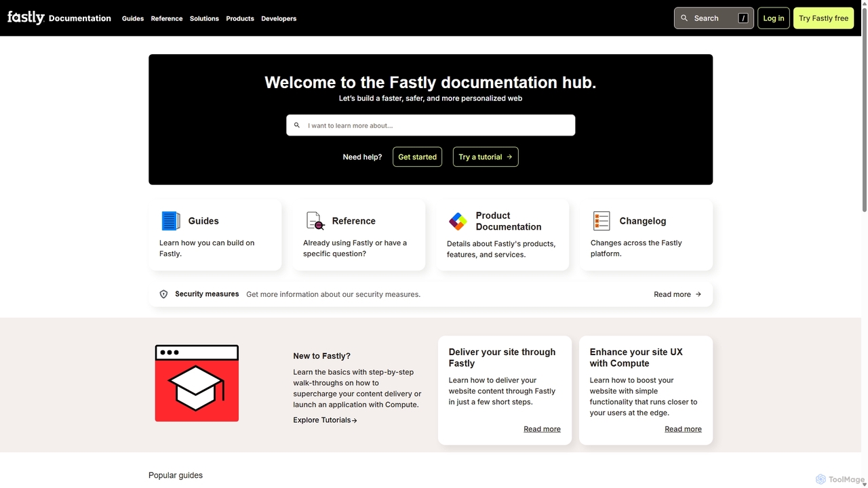Click the 'Need help?' text
This screenshot has height=488, width=868.
click(x=362, y=157)
